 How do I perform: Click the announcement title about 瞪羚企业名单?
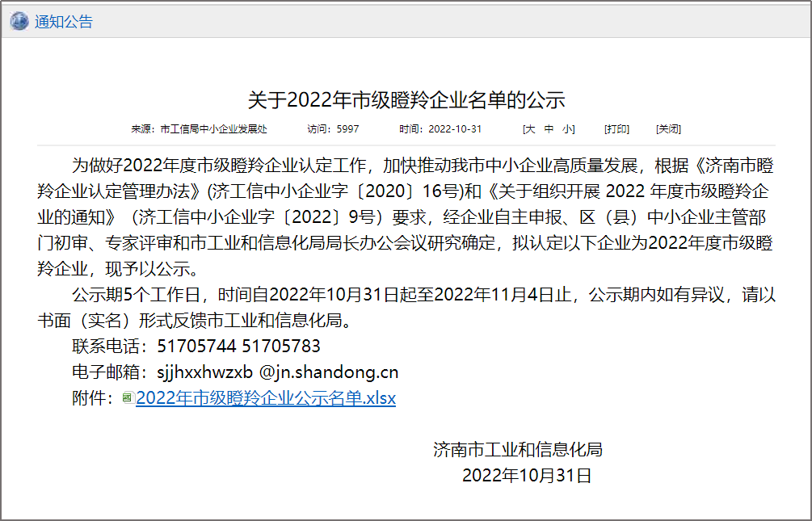coord(406,99)
